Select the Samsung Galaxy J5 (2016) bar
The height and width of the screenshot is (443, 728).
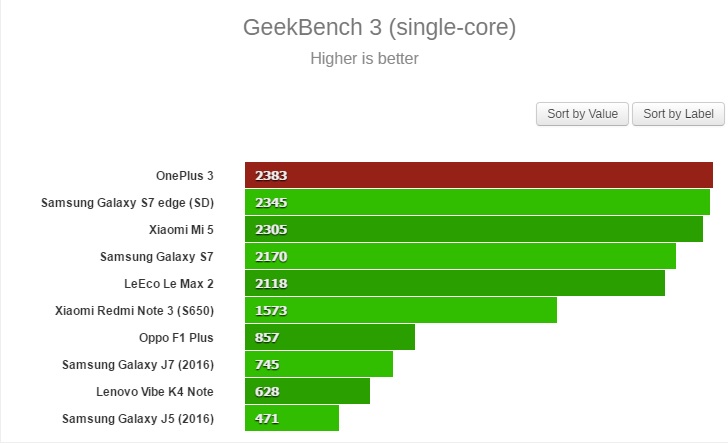tap(291, 418)
